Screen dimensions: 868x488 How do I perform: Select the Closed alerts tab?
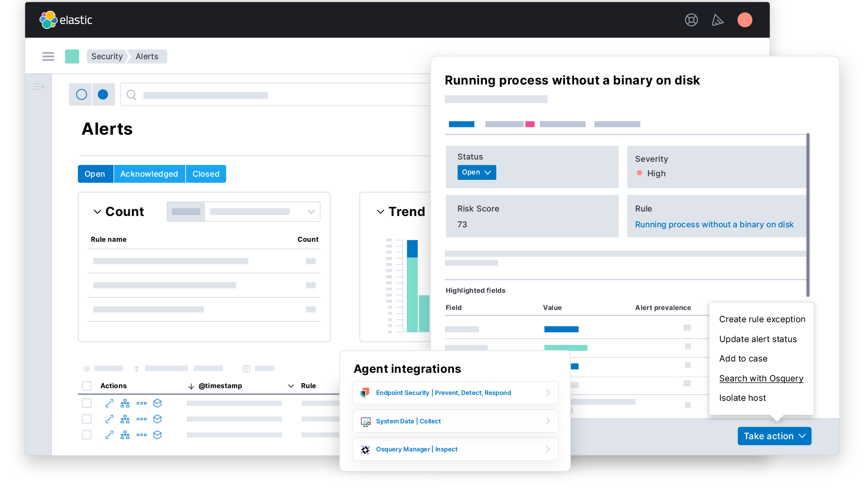click(206, 174)
